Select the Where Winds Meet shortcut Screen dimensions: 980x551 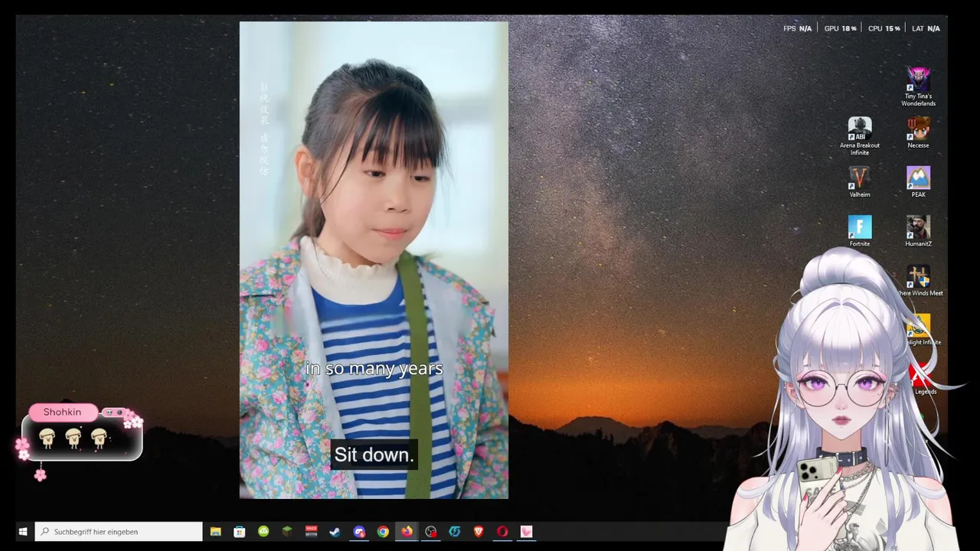[920, 281]
